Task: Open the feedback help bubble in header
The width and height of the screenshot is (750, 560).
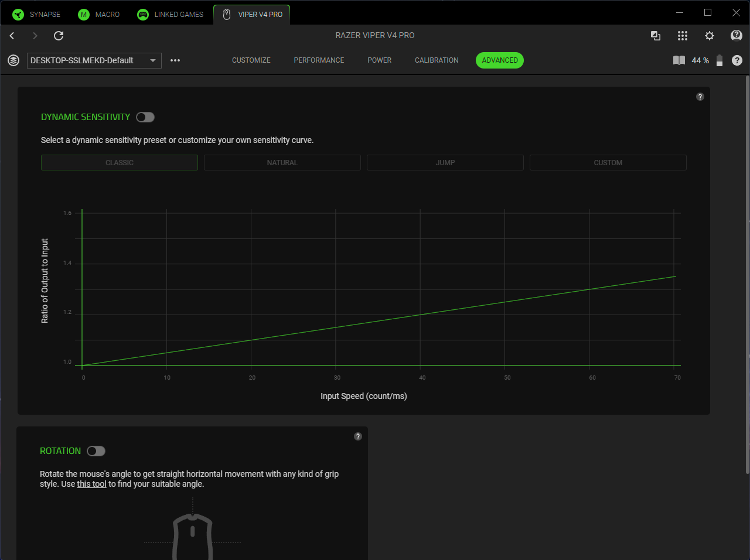Action: (x=737, y=36)
